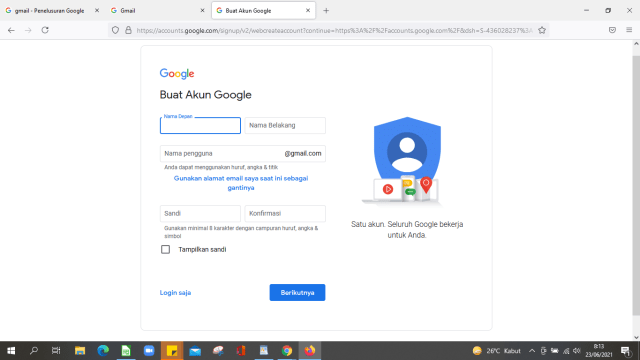Open the network icon in the system tray

(566, 351)
